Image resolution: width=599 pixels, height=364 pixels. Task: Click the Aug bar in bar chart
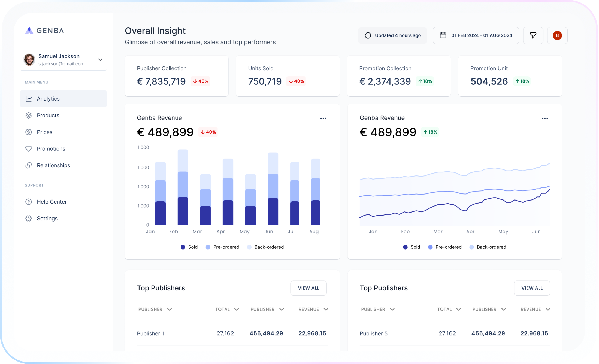point(316,192)
